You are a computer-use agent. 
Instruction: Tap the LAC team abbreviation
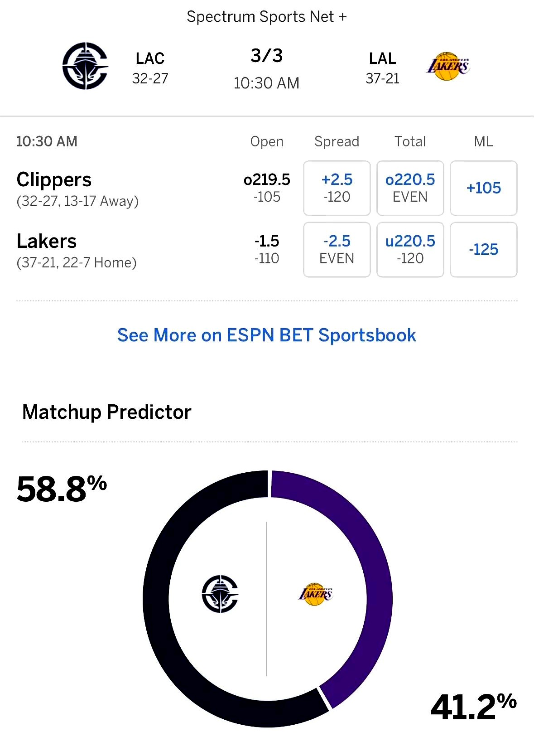click(x=150, y=58)
